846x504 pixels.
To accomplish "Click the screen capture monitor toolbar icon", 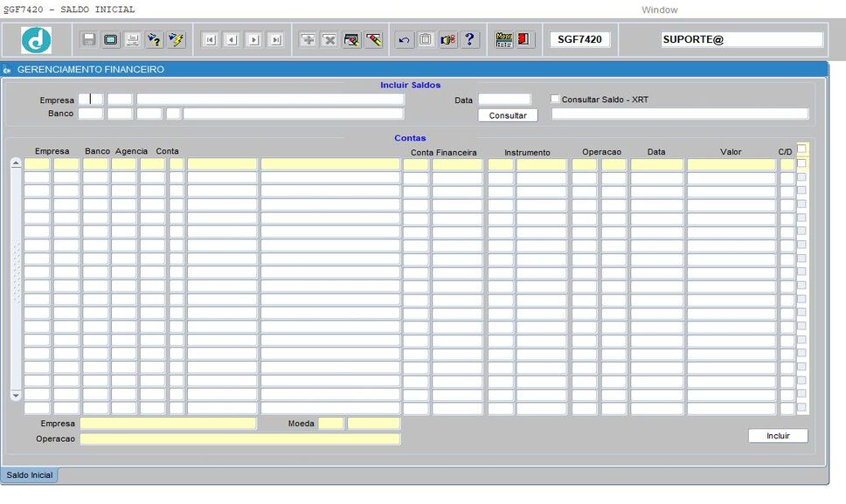I will (x=111, y=39).
